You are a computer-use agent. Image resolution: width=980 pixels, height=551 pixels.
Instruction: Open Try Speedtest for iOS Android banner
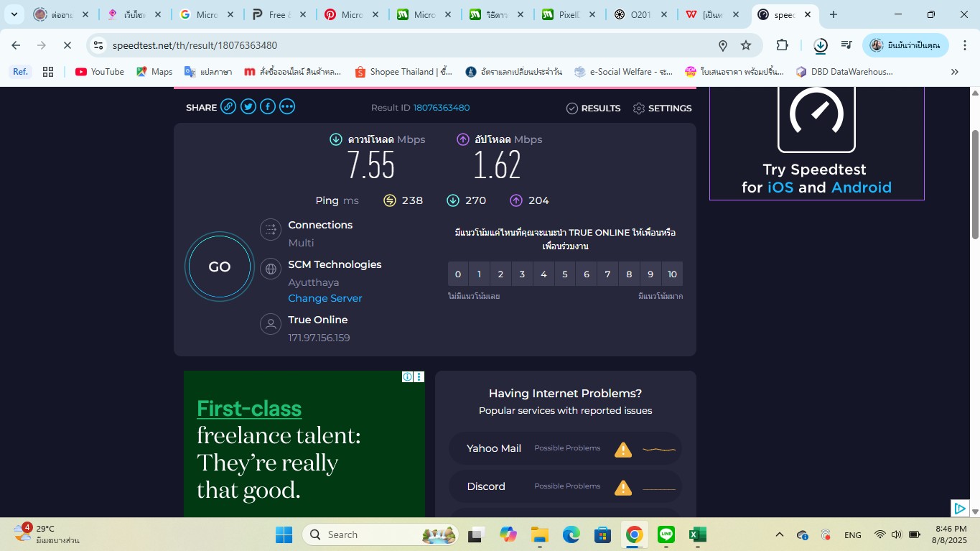pyautogui.click(x=816, y=143)
